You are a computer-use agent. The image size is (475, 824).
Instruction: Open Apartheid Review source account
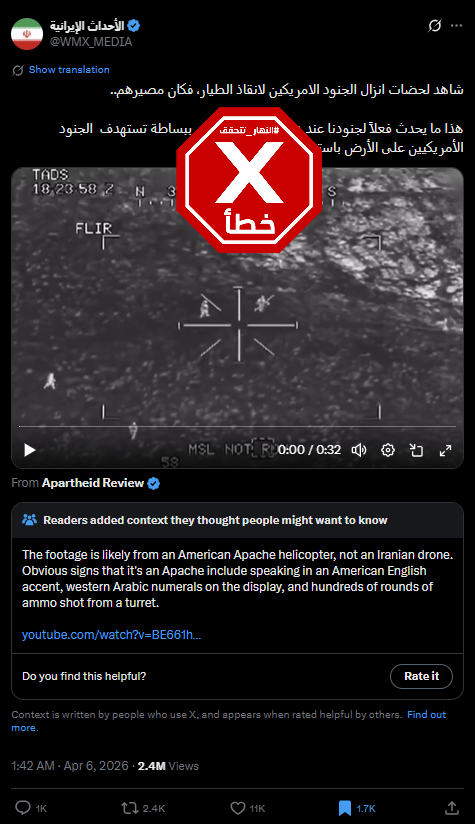coord(93,483)
